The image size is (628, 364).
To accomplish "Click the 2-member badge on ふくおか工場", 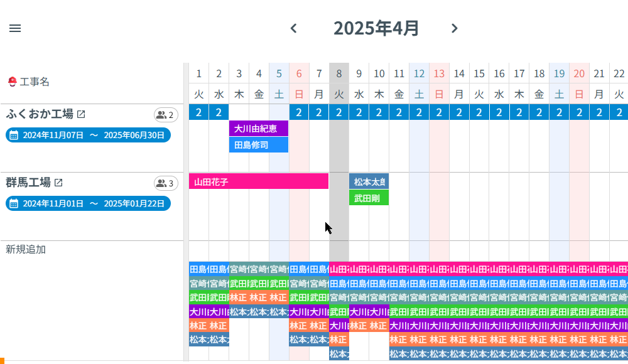I will pos(165,114).
